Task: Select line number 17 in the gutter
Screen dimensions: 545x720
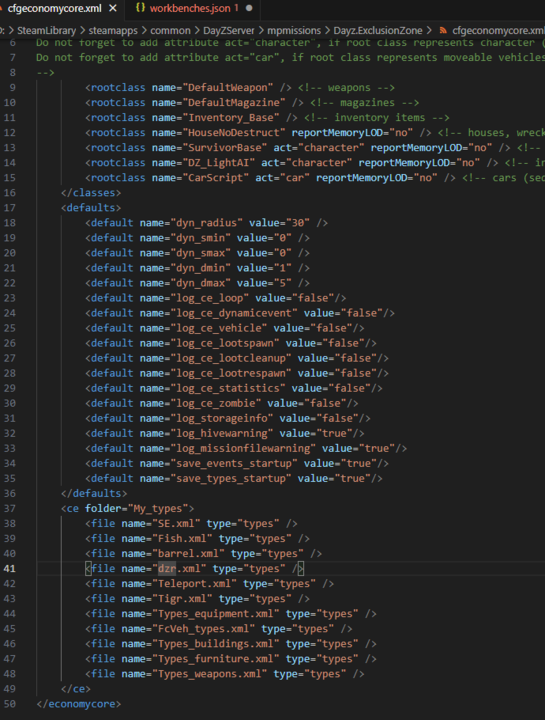Action: click(10, 208)
